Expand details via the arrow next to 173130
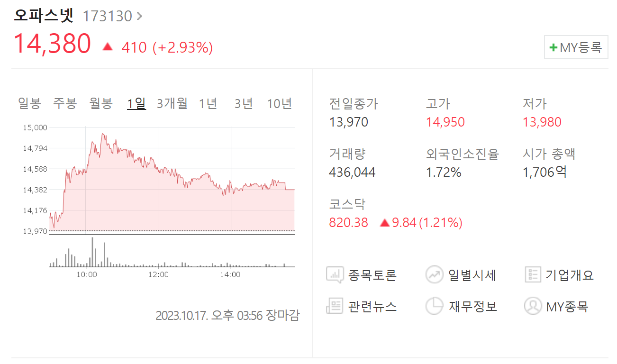This screenshot has width=617, height=364. tap(139, 16)
